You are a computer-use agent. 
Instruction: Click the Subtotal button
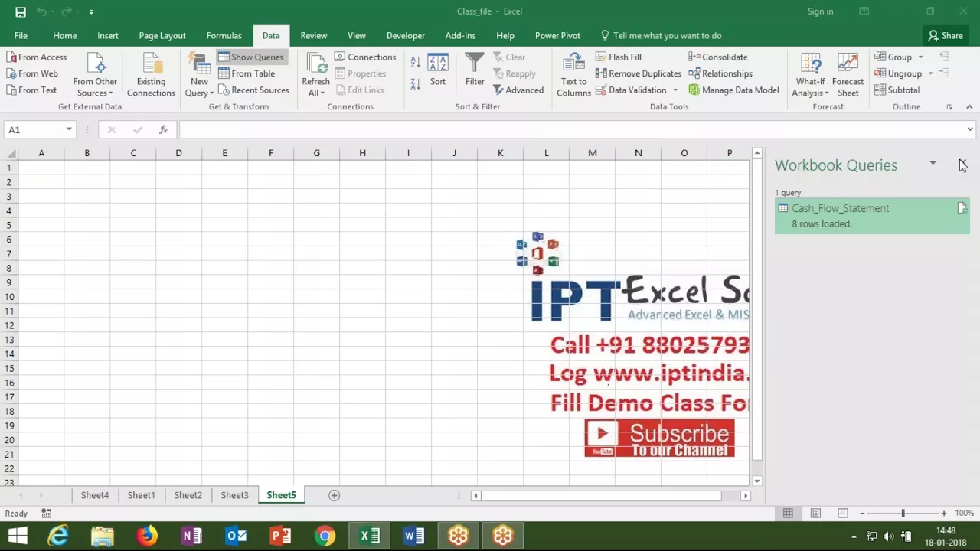[x=897, y=90]
